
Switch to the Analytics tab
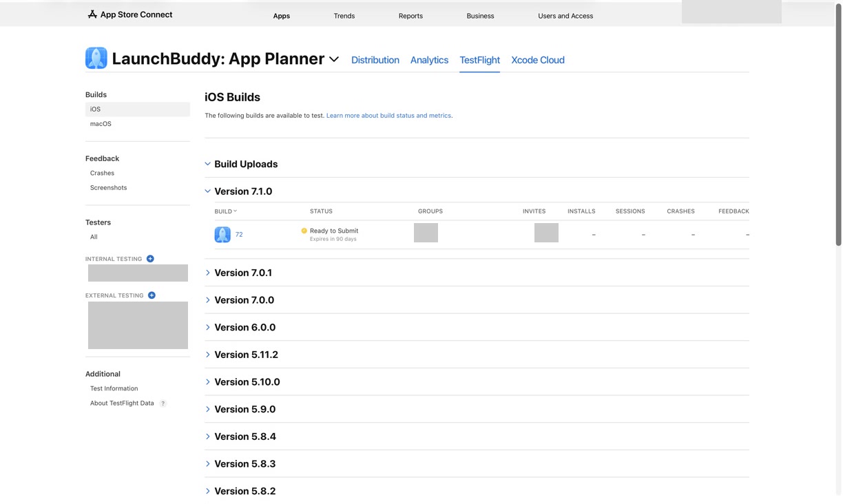pyautogui.click(x=429, y=60)
